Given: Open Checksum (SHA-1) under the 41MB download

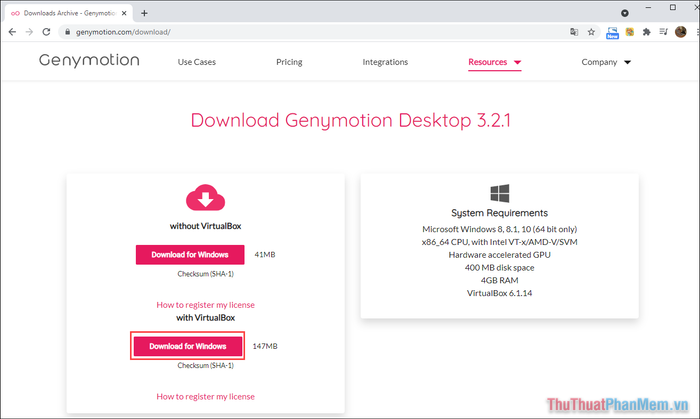Looking at the screenshot, I should 205,274.
